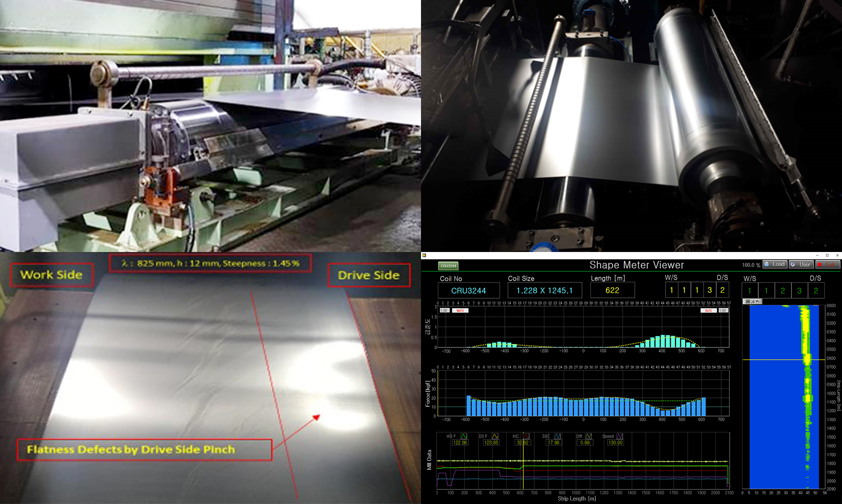Click the DS F value 123.85
Viewport: 842px width, 504px height.
tap(491, 442)
